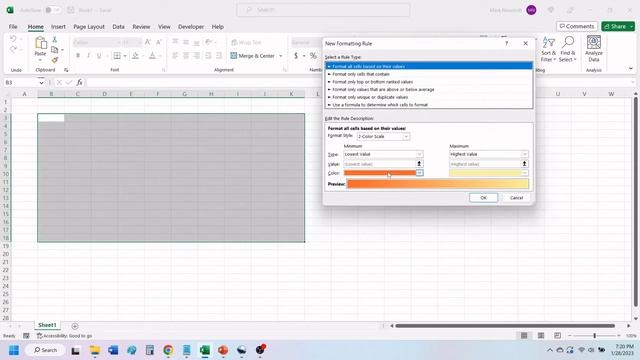Open the File menu tab

13,27
